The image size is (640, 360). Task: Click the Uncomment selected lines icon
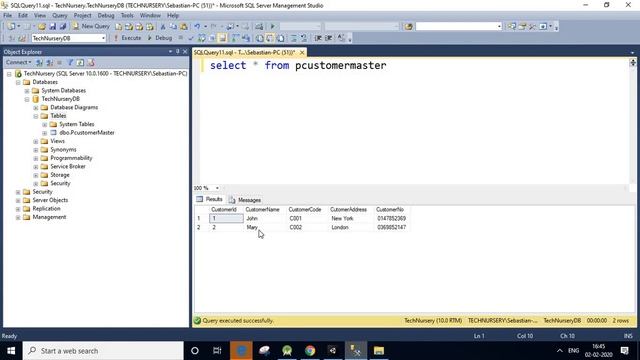pos(304,38)
